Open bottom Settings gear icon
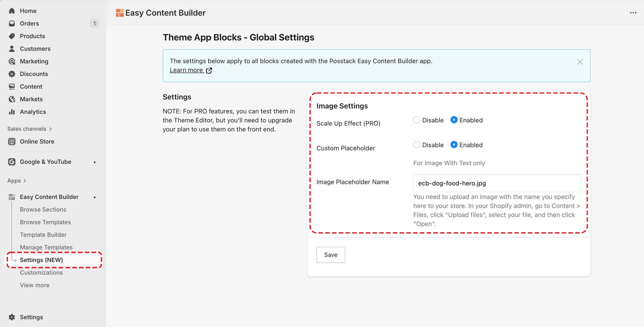 [12, 317]
